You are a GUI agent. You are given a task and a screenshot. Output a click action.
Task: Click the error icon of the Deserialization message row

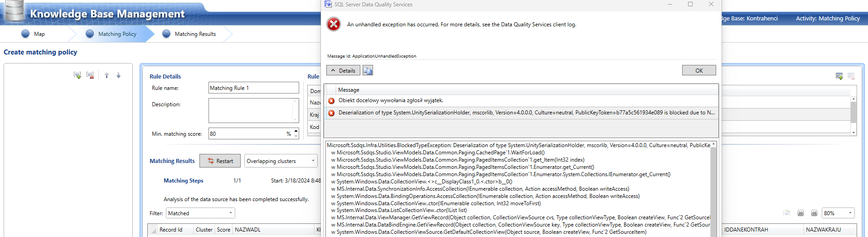pos(331,113)
